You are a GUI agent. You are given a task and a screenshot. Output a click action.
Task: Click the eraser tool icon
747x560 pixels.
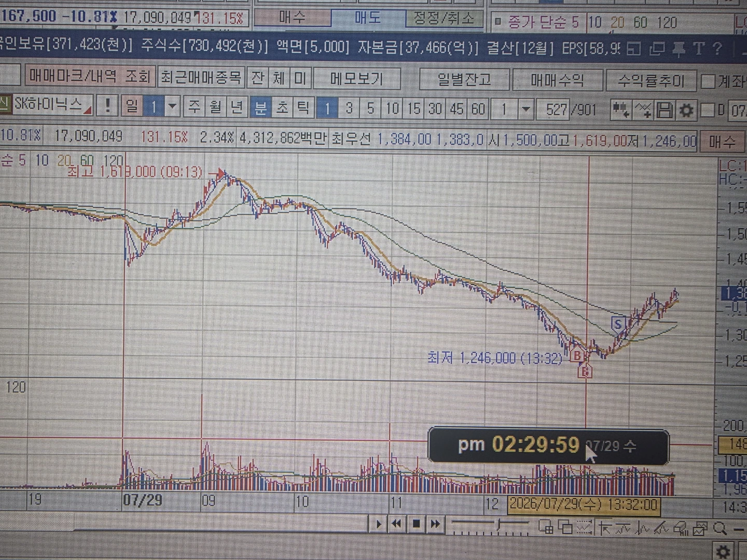[681, 528]
